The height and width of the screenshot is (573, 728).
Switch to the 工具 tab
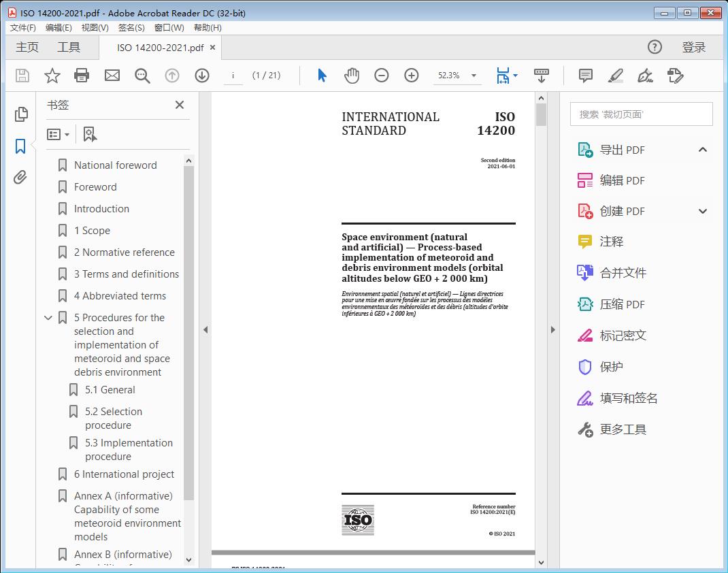tap(69, 47)
